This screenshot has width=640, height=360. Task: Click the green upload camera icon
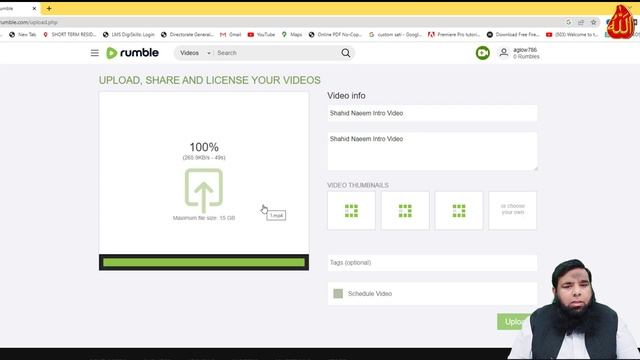pos(482,53)
